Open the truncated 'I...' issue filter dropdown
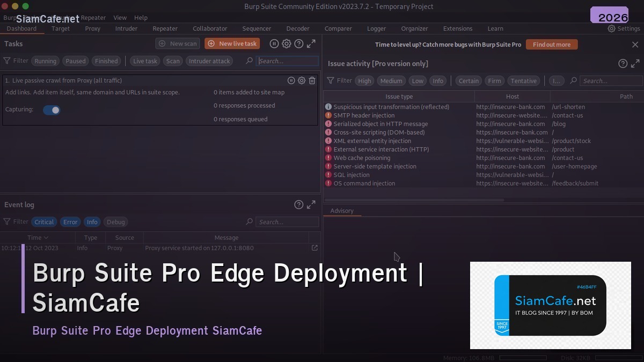The width and height of the screenshot is (644, 362). 557,80
